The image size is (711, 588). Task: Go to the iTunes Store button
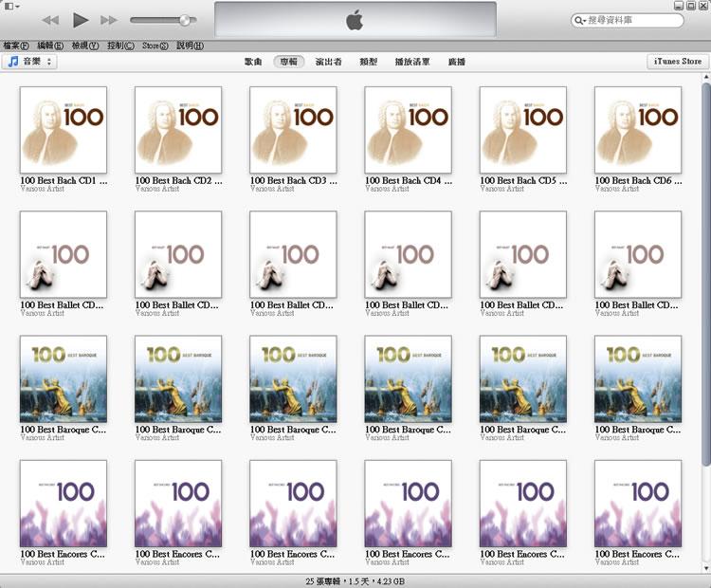click(678, 62)
